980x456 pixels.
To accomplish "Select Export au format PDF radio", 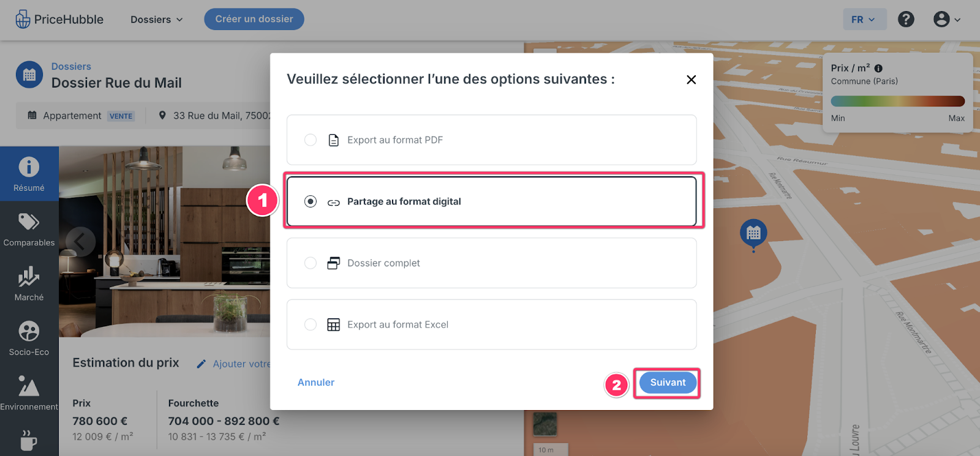I will (311, 140).
